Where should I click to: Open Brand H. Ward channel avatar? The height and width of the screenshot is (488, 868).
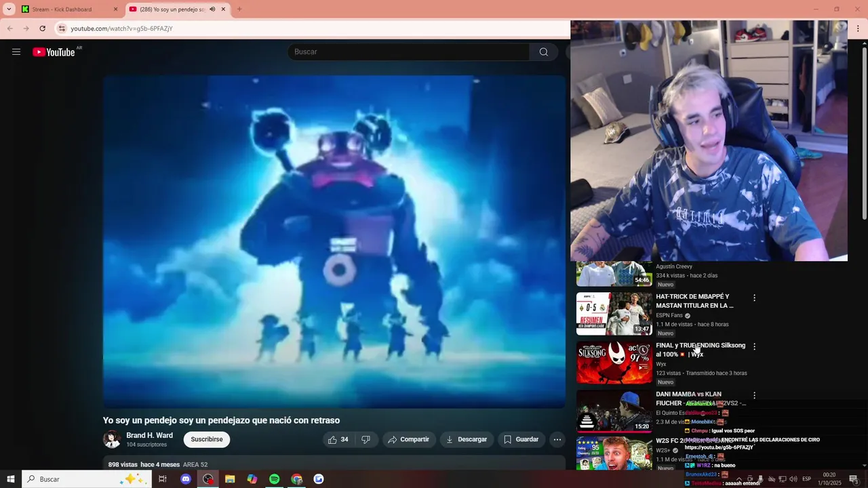[112, 439]
